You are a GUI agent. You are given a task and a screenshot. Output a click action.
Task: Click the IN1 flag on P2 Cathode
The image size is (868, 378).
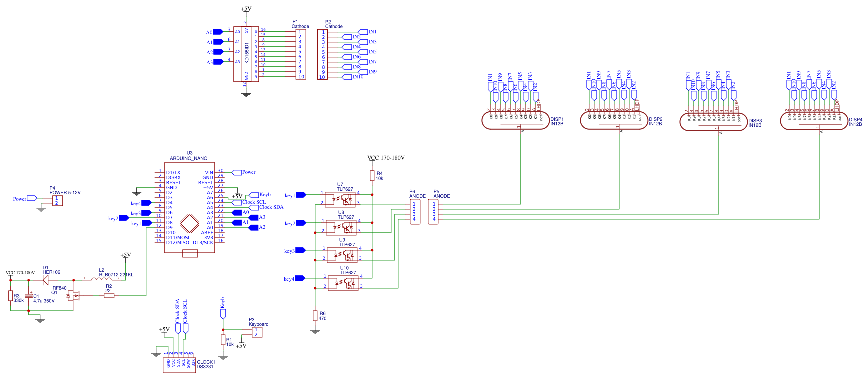367,32
